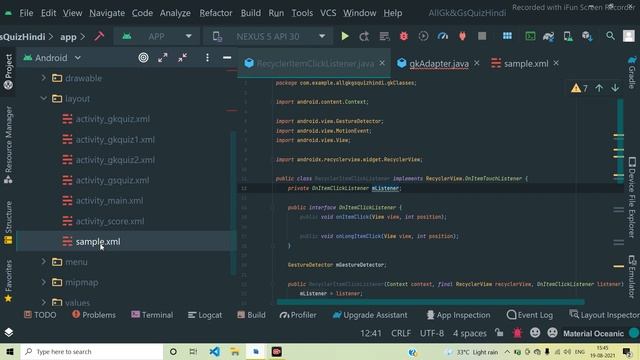Click the Debug app bug icon
Image resolution: width=640 pixels, height=360 pixels.
pyautogui.click(x=404, y=36)
